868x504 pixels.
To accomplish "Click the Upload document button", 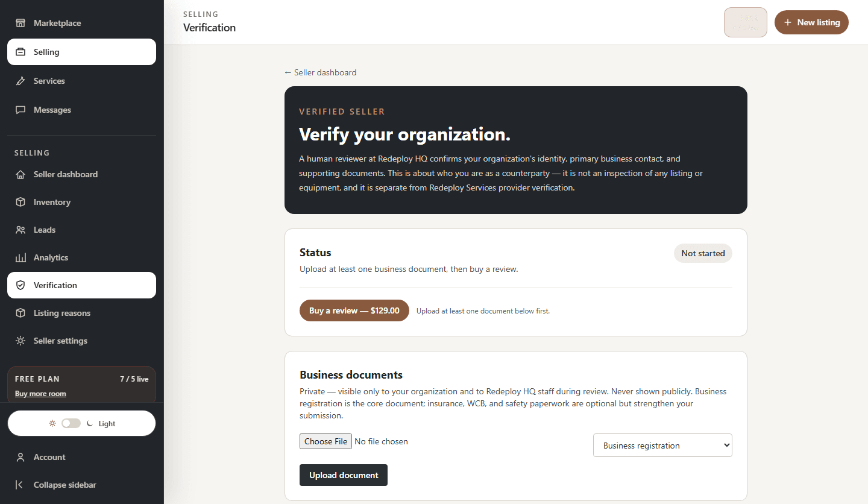I will pyautogui.click(x=344, y=475).
